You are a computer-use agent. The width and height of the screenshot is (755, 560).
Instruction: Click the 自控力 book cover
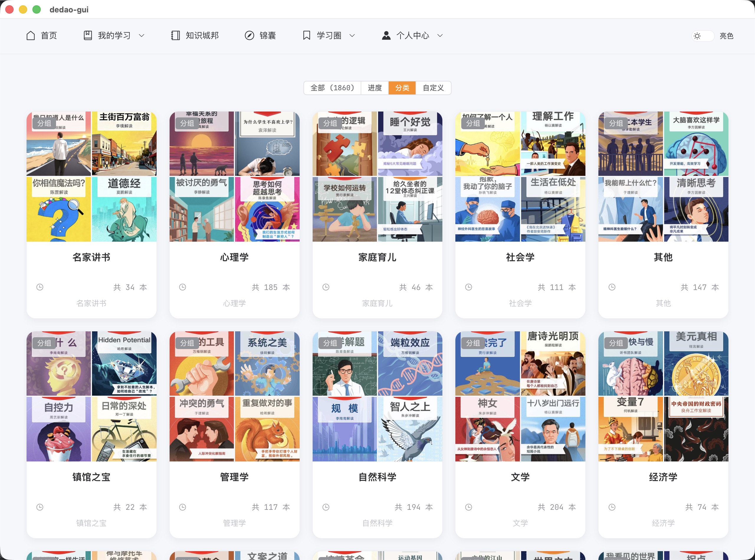tap(59, 429)
